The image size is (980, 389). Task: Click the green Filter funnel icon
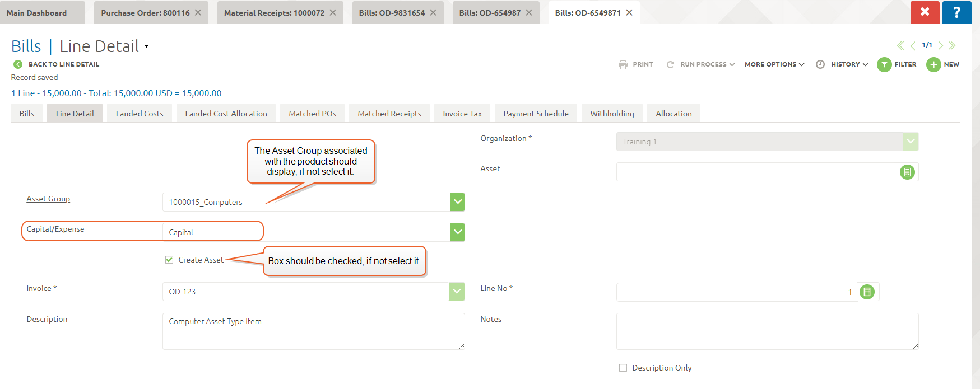pos(884,65)
